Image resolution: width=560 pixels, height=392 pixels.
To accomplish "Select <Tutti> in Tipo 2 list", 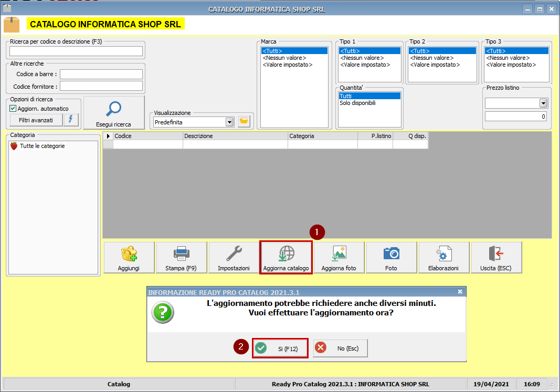I will (442, 51).
